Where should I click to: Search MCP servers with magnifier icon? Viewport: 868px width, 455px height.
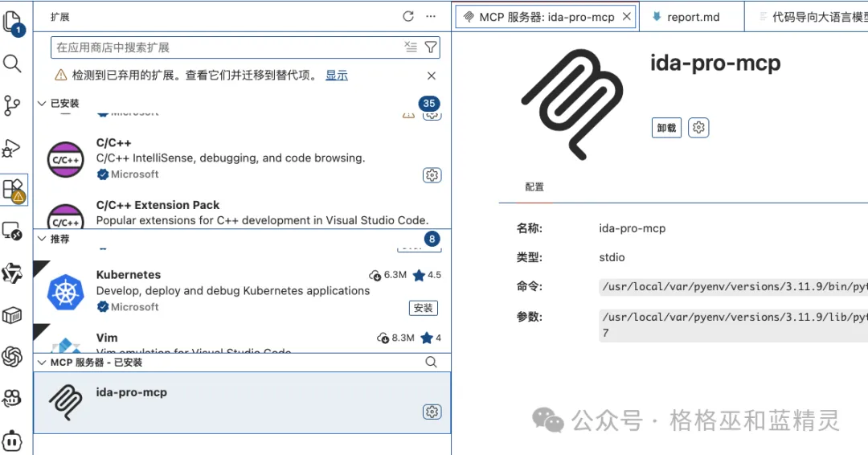(x=432, y=362)
